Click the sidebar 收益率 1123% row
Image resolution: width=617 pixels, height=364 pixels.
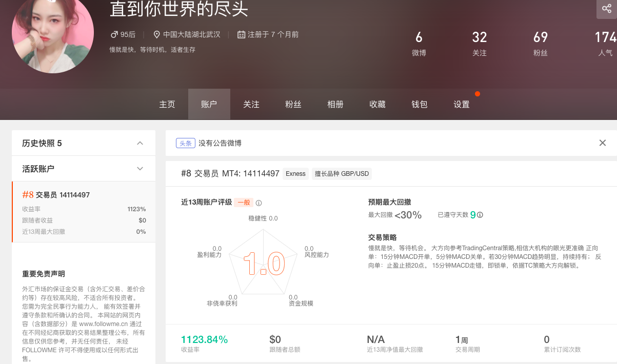84,209
